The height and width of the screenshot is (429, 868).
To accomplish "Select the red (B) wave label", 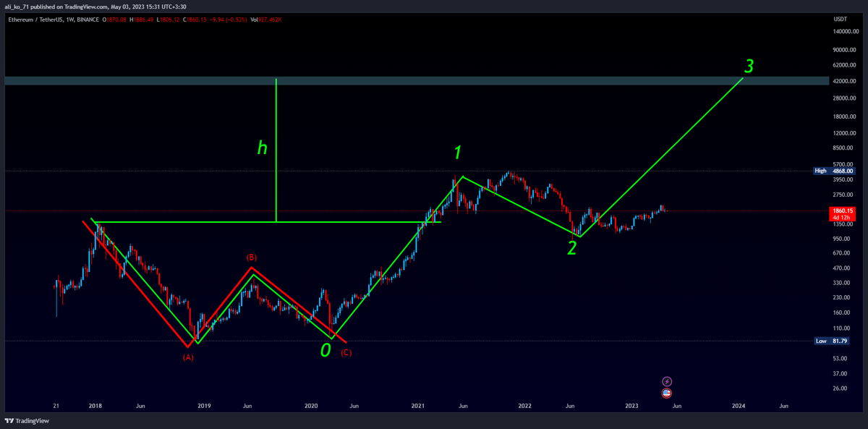I will [x=251, y=258].
